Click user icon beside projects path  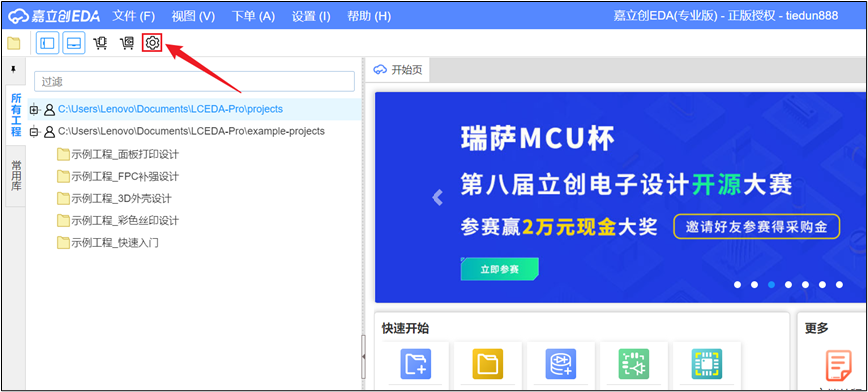(49, 110)
